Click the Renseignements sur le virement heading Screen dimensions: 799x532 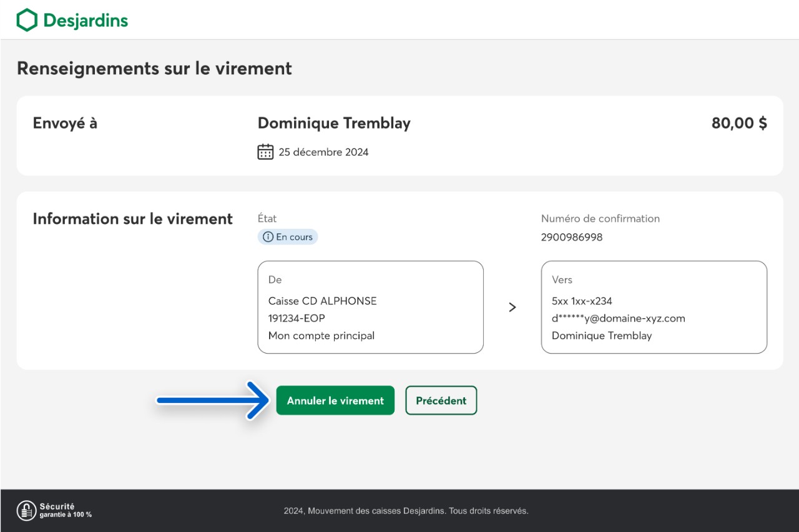tap(154, 69)
